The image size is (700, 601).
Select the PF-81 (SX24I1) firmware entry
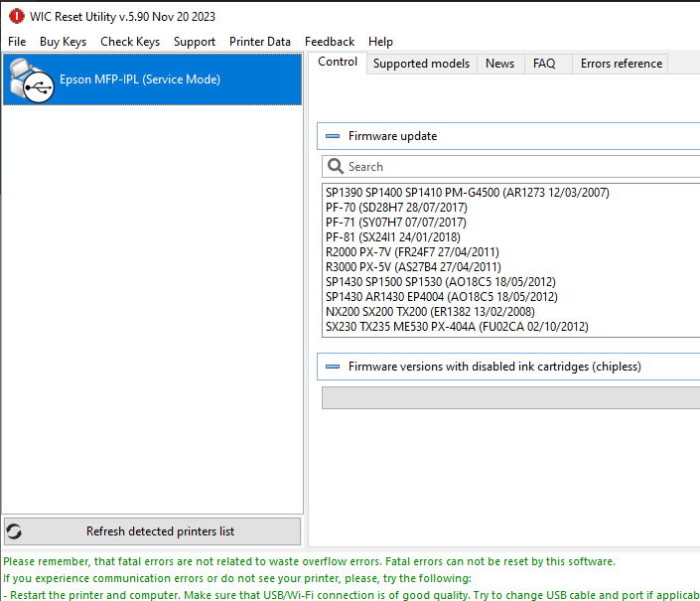pos(393,237)
